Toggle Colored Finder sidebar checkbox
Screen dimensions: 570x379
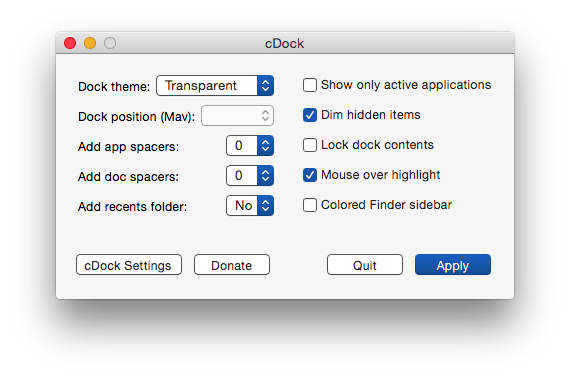[x=310, y=205]
